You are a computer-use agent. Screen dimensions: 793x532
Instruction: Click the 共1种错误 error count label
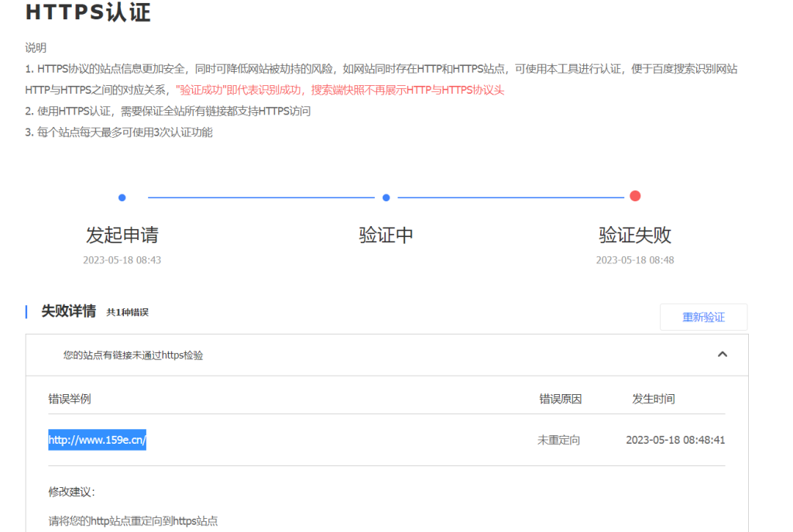point(127,312)
